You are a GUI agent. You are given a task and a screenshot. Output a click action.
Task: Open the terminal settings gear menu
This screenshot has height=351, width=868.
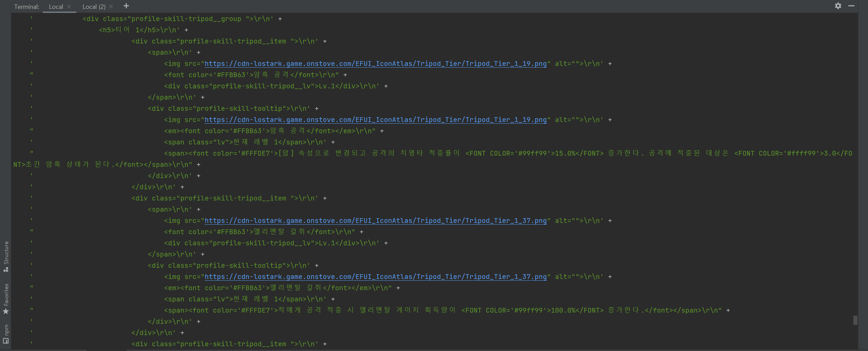pos(838,6)
